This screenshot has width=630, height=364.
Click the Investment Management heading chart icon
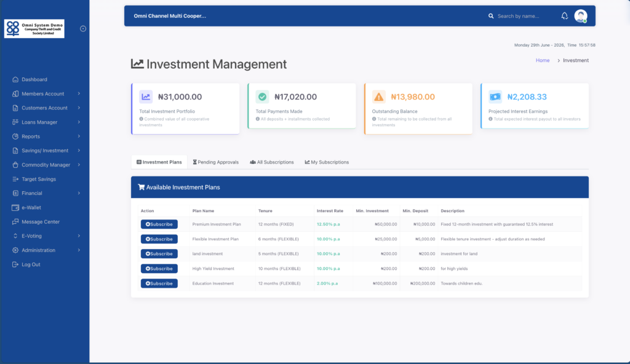point(137,63)
